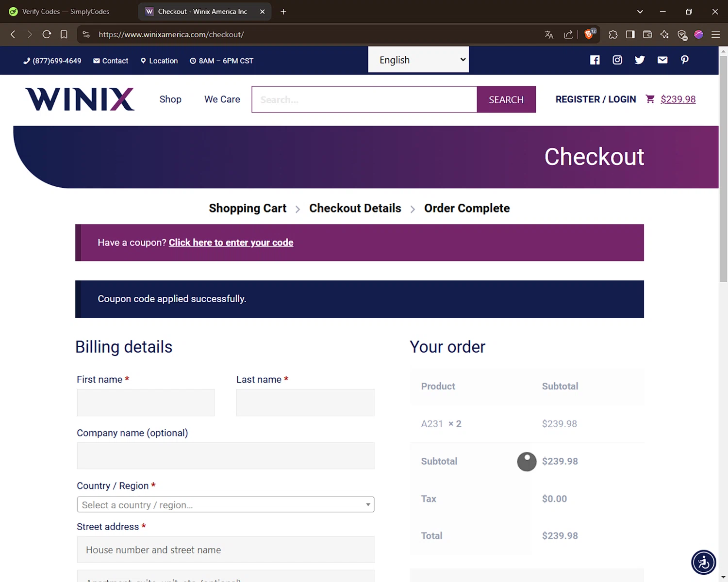Viewport: 728px width, 582px height.
Task: Click the email envelope icon in header
Action: point(662,60)
